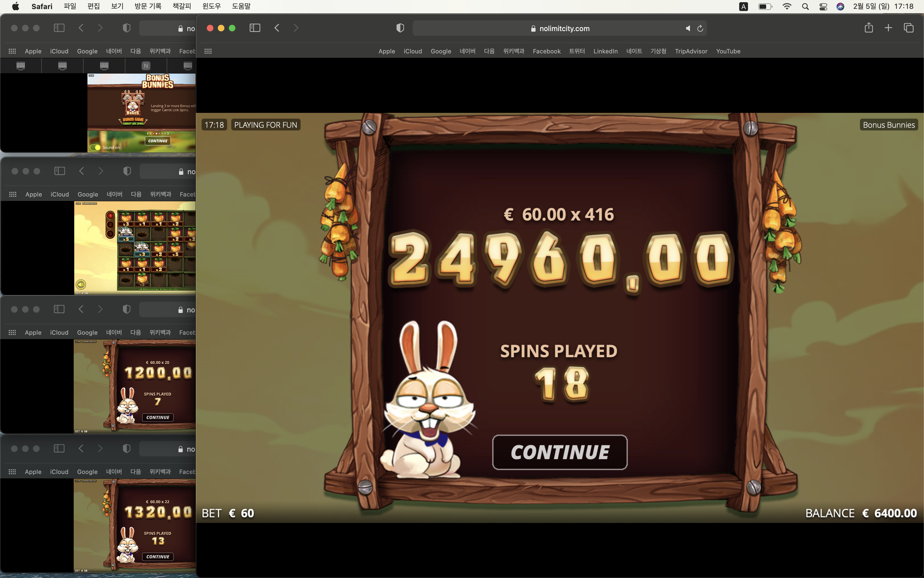
Task: Open the 기상청 favorite
Action: click(x=658, y=51)
